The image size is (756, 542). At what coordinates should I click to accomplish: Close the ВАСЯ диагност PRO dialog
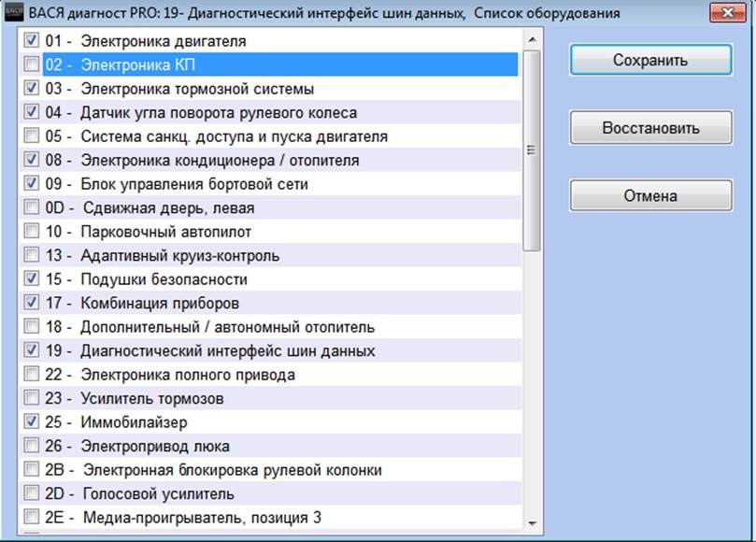(x=728, y=12)
